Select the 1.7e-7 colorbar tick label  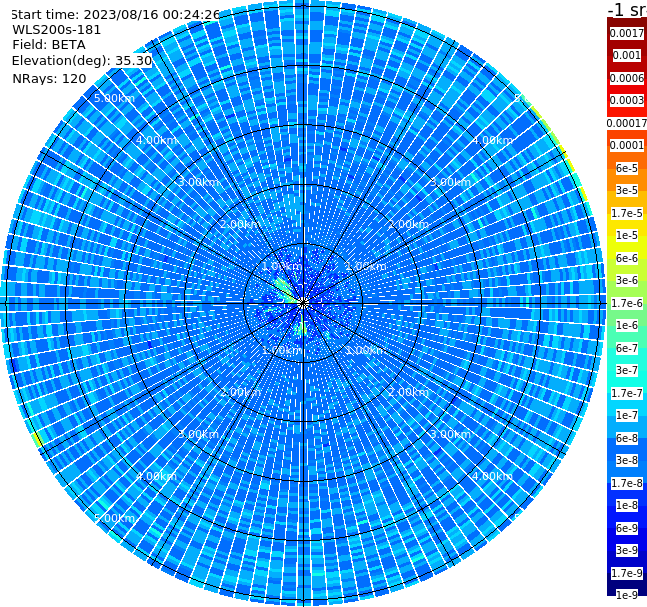click(x=627, y=393)
